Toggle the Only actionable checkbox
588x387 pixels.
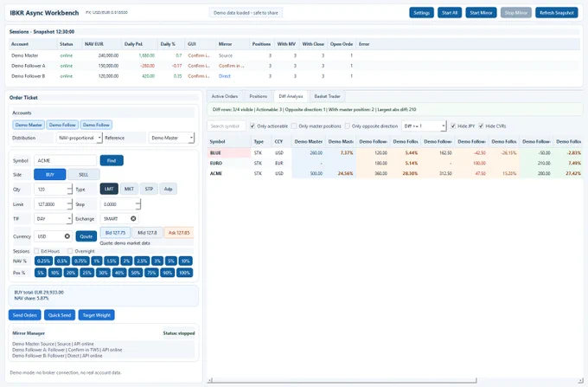[252, 126]
